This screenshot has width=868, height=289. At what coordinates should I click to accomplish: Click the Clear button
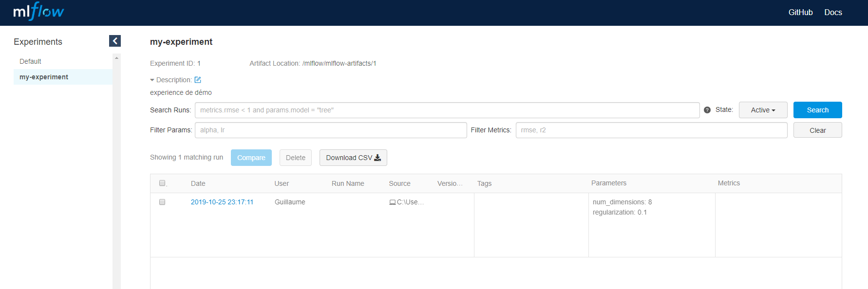tap(817, 130)
